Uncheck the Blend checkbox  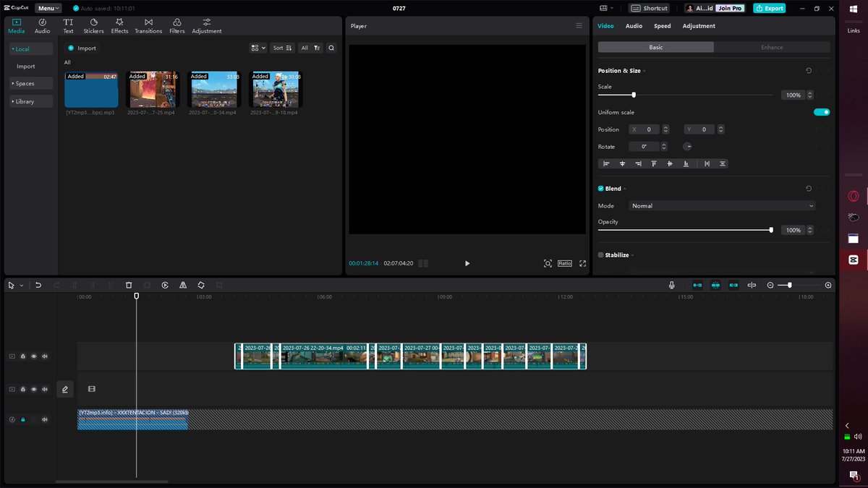coord(601,189)
